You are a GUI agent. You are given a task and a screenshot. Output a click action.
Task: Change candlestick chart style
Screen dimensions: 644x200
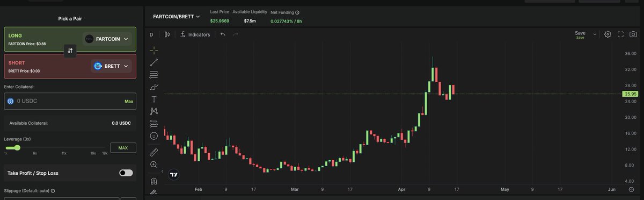click(167, 34)
